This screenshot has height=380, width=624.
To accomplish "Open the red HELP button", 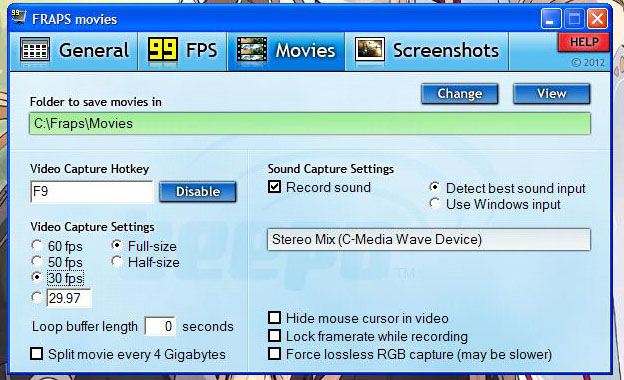I will (584, 42).
